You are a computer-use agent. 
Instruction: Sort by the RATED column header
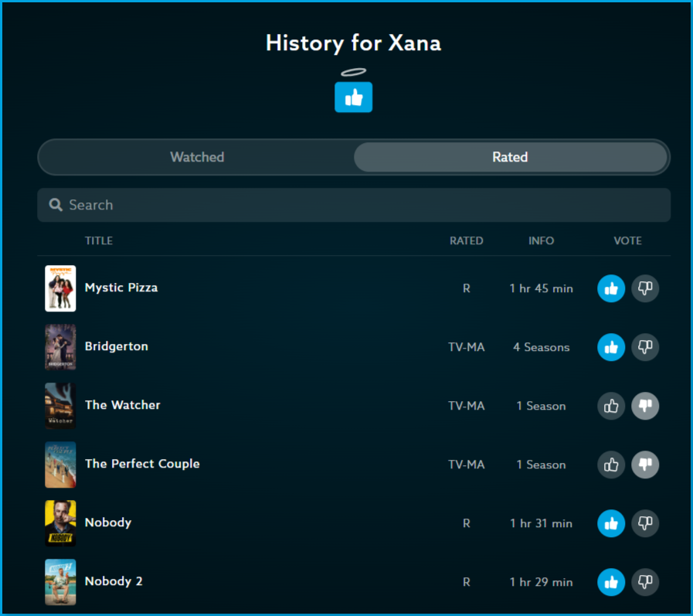[x=467, y=240]
